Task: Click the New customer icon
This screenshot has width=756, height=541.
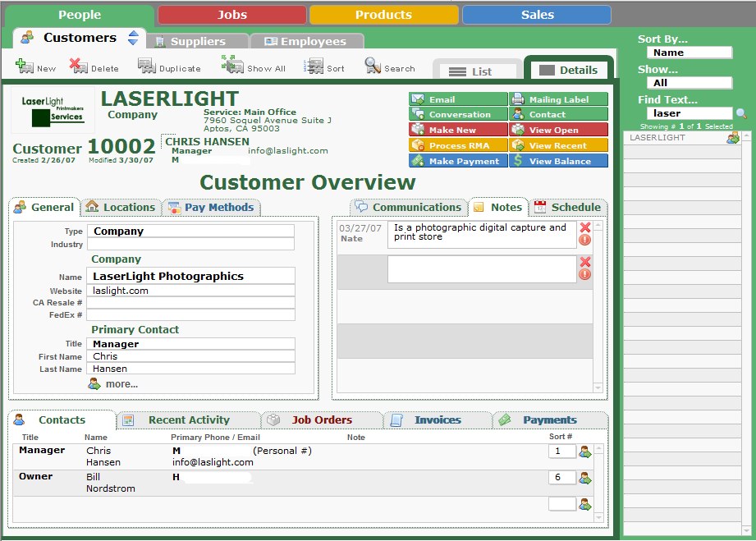Action: (24, 66)
